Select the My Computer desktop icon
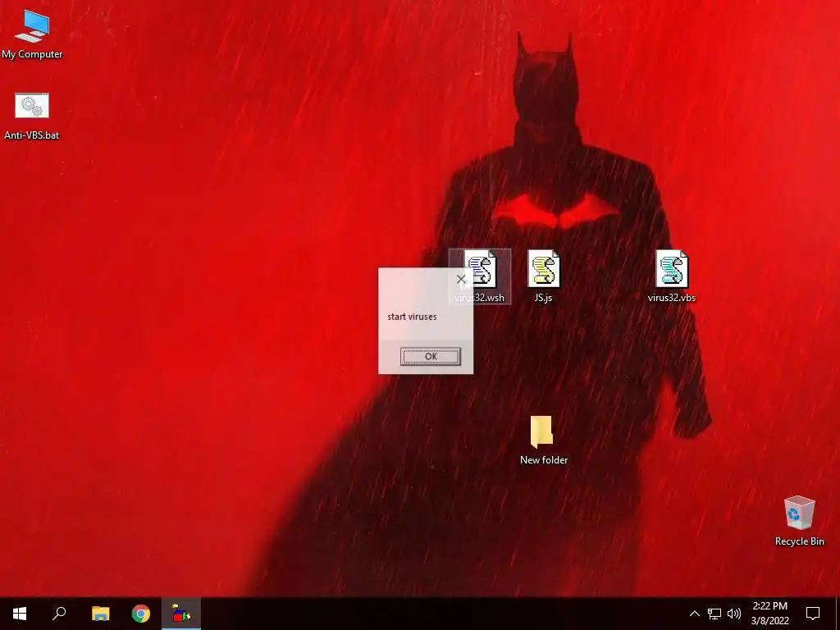840x630 pixels. click(32, 34)
